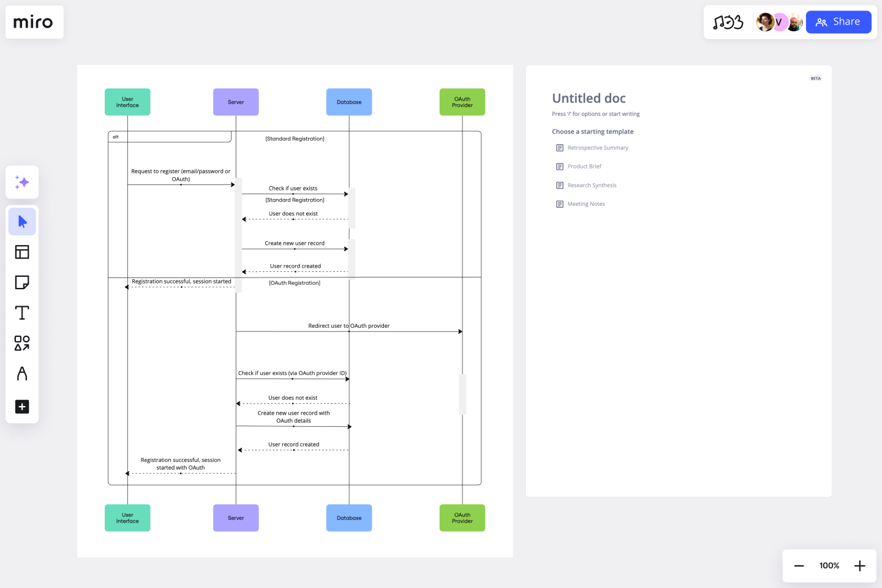Open the Product Brief template
The height and width of the screenshot is (588, 882).
[585, 166]
